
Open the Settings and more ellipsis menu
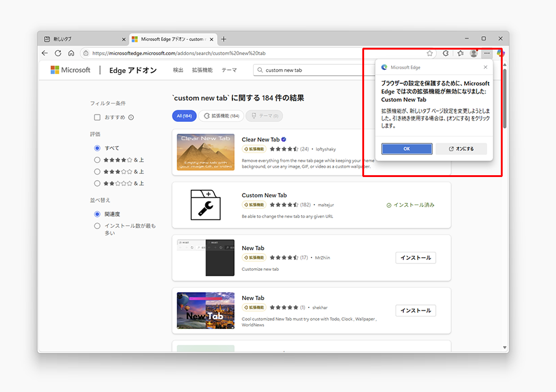coord(487,53)
